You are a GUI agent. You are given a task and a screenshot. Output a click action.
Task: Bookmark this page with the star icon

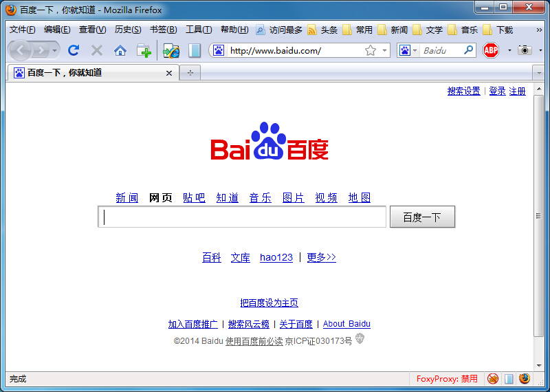coord(371,50)
